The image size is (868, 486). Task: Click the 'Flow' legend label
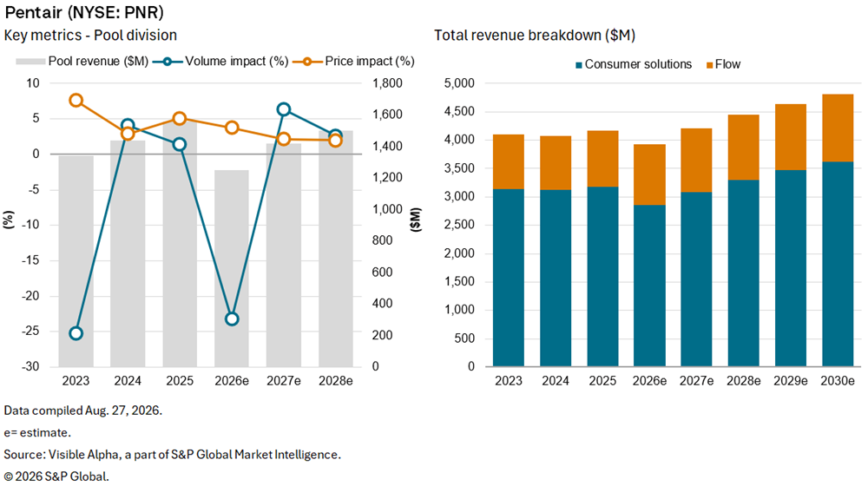coord(728,65)
